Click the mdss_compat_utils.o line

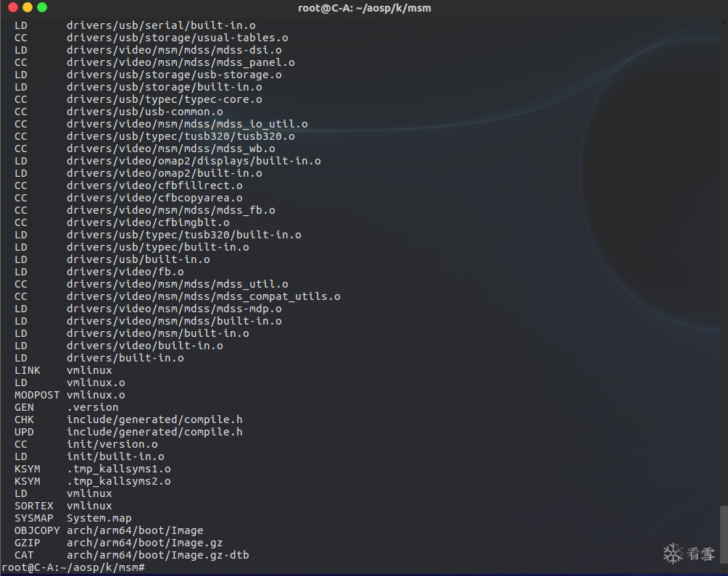178,296
